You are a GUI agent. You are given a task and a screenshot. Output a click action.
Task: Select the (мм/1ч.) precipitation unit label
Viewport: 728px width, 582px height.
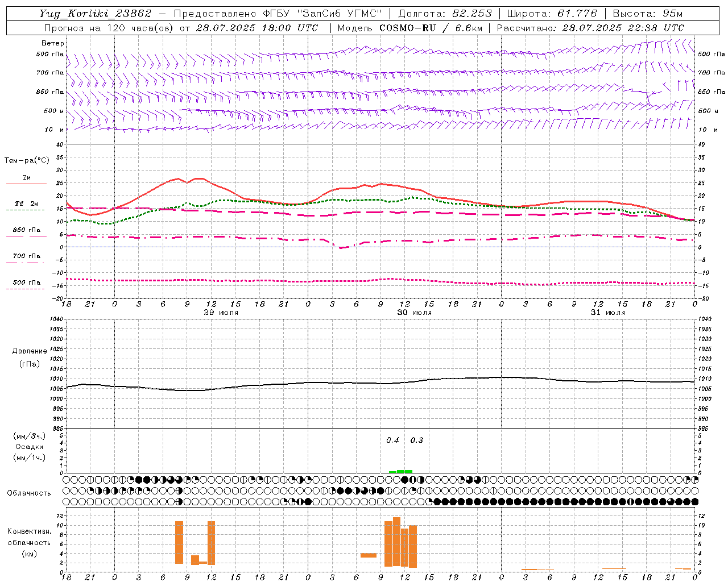[29, 458]
